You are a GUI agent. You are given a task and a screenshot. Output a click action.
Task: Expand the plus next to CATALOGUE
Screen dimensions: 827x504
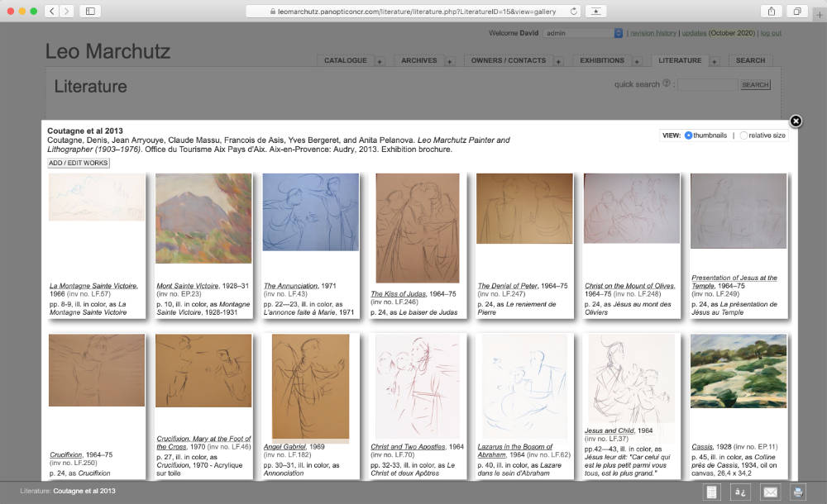(380, 62)
